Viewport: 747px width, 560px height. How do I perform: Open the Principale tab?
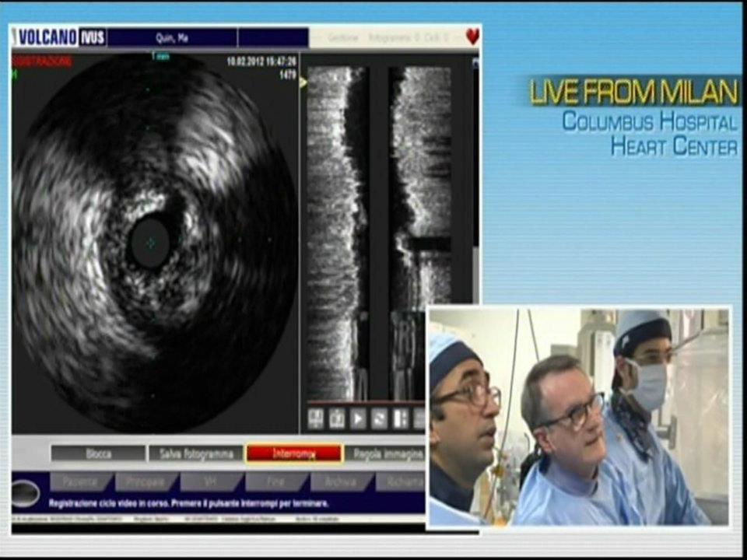pyautogui.click(x=145, y=482)
